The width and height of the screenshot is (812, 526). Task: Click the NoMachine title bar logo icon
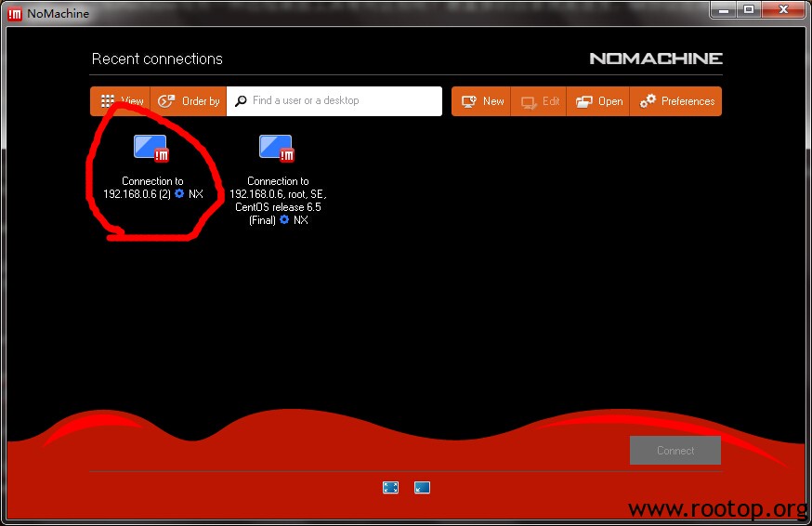(x=15, y=13)
